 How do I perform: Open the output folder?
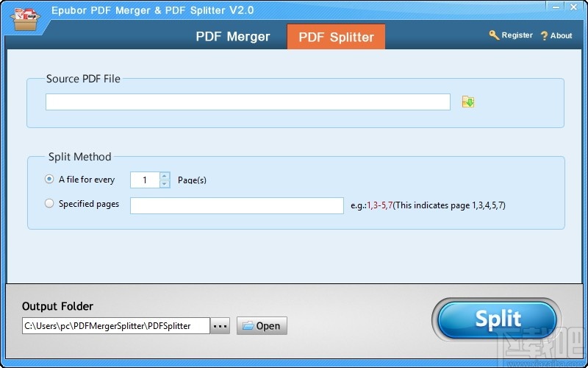point(262,326)
